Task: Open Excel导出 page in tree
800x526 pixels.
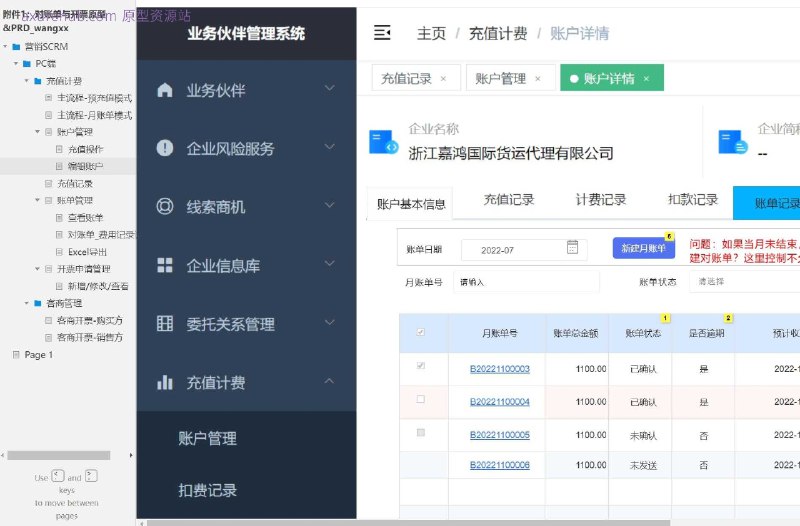Action: coord(87,252)
